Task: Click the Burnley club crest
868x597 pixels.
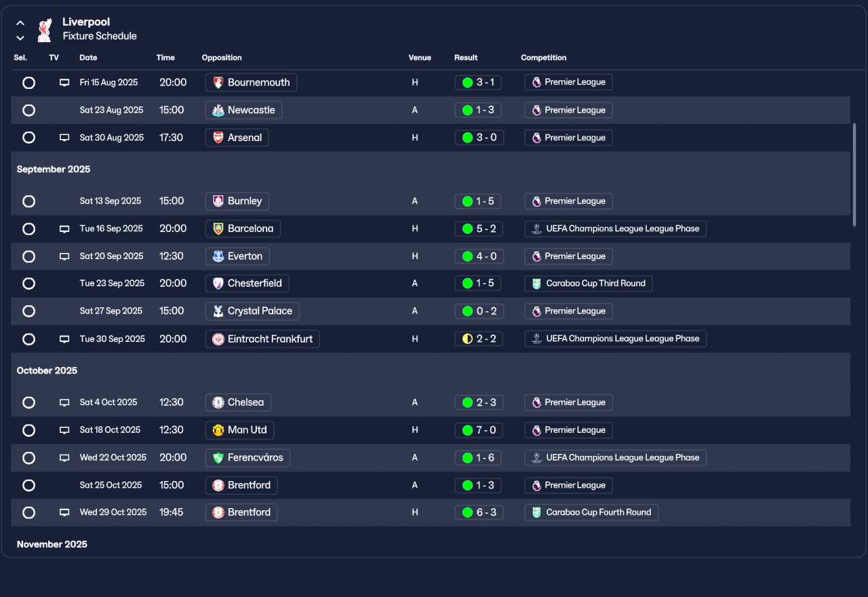Action: pyautogui.click(x=218, y=201)
